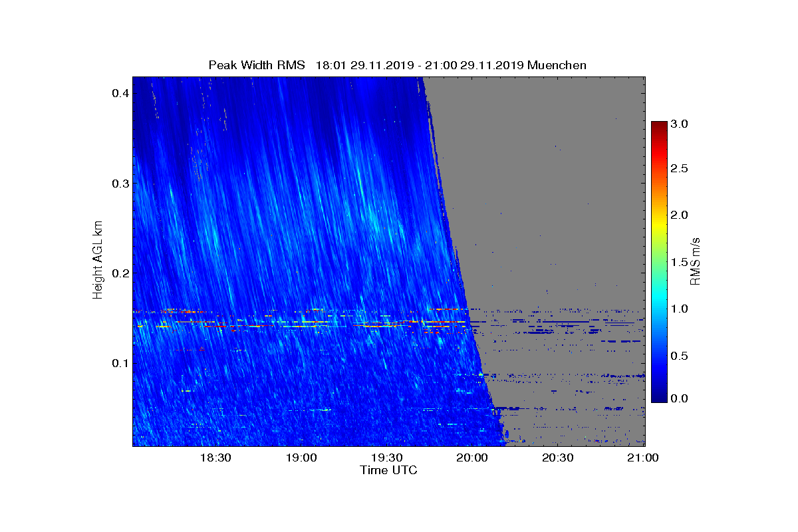Click the dark blue bottom of the colorbar

click(659, 396)
